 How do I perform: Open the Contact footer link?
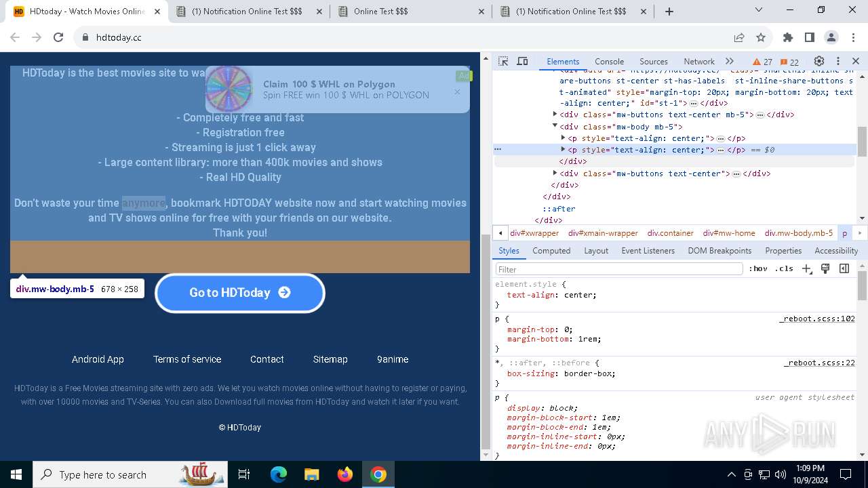coord(267,359)
